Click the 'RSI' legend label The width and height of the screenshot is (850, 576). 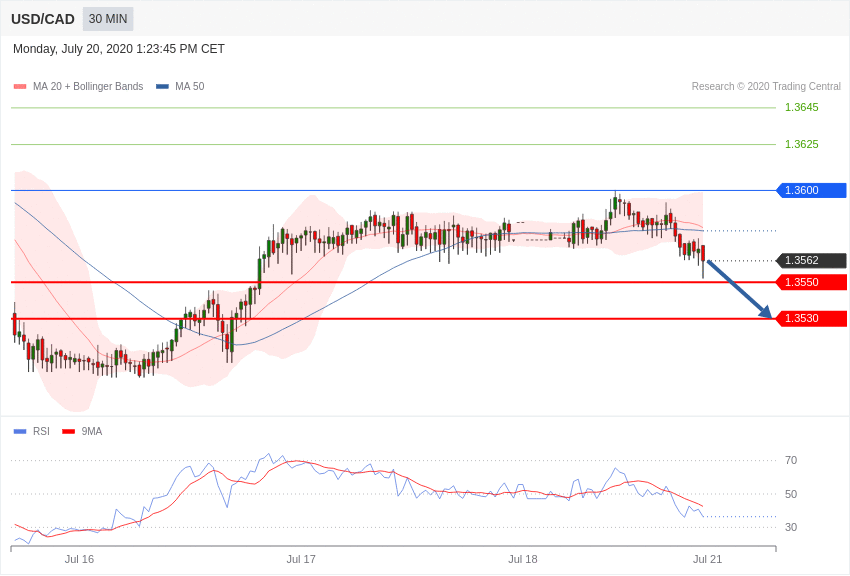[41, 431]
